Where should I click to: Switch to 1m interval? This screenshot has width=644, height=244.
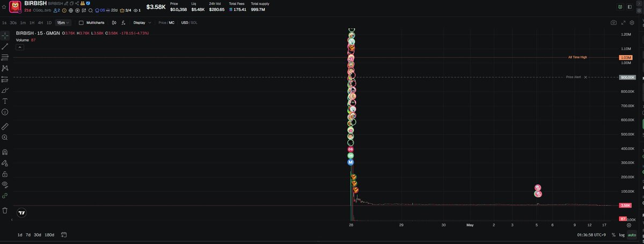(23, 23)
